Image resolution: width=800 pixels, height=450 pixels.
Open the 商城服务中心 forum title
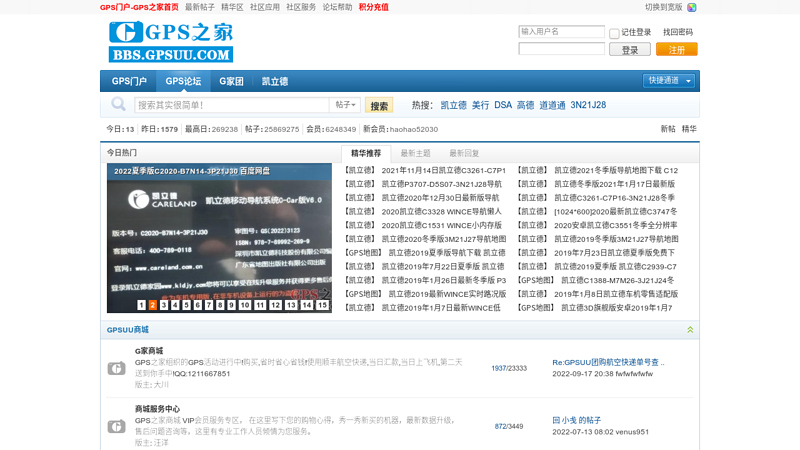tap(157, 409)
